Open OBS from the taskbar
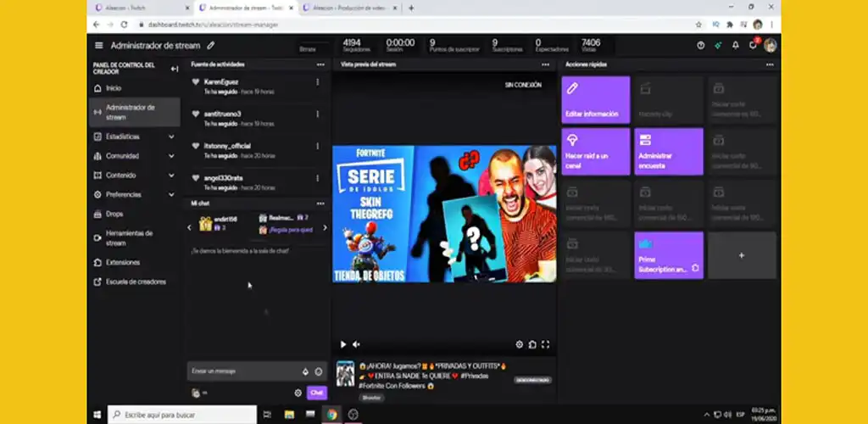The height and width of the screenshot is (424, 868). pyautogui.click(x=353, y=415)
